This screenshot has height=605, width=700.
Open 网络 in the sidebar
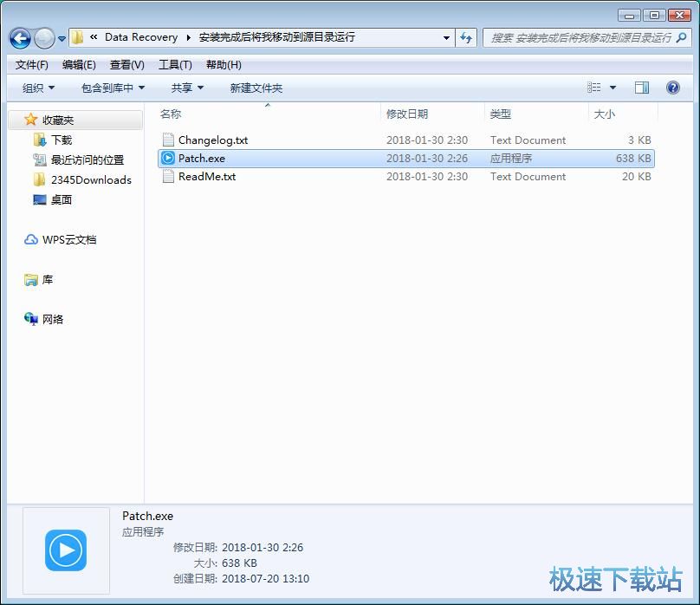(53, 319)
